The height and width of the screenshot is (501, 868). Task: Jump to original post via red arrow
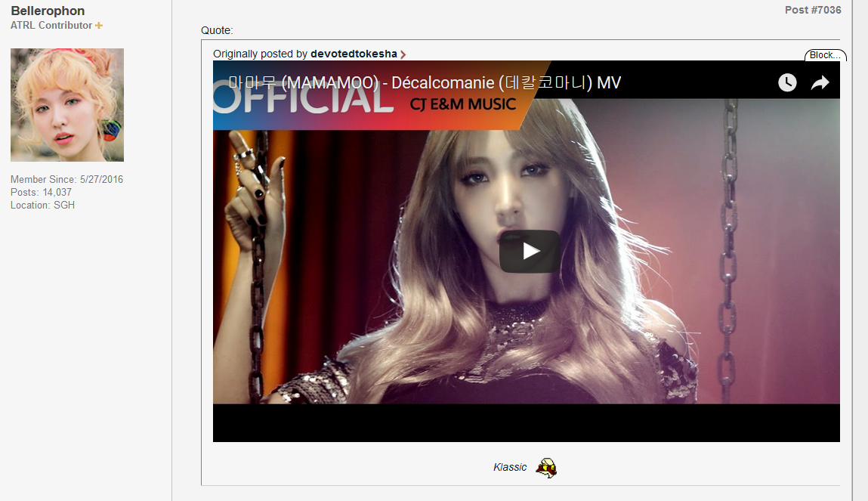click(x=403, y=54)
